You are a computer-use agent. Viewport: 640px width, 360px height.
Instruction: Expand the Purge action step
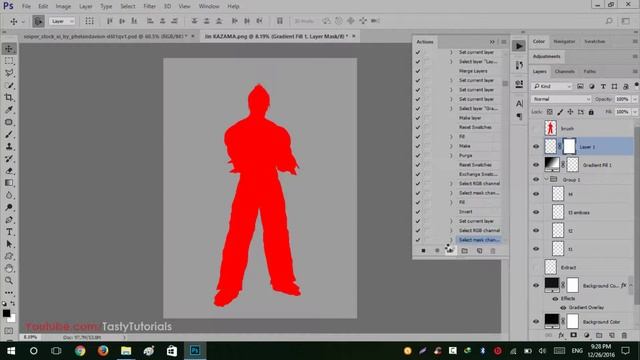(x=451, y=156)
